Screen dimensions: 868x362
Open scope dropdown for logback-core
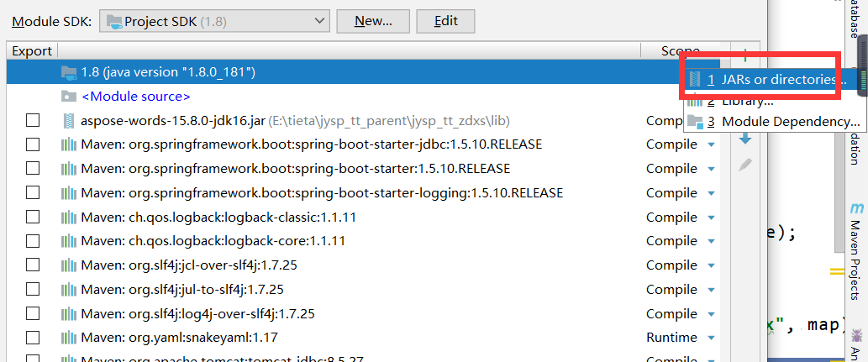[x=712, y=242]
